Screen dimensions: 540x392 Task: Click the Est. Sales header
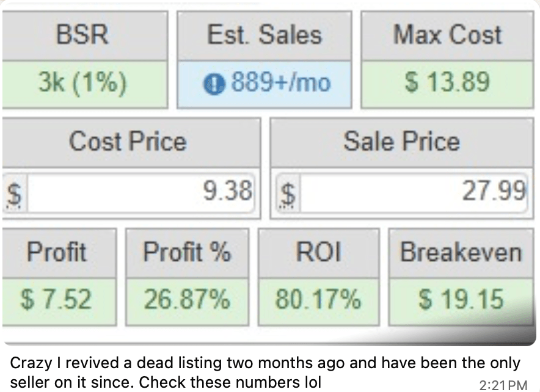coord(264,35)
